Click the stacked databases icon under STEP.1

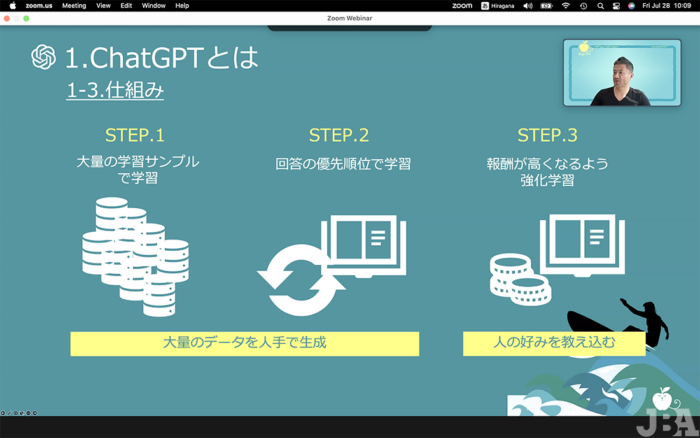pos(135,257)
